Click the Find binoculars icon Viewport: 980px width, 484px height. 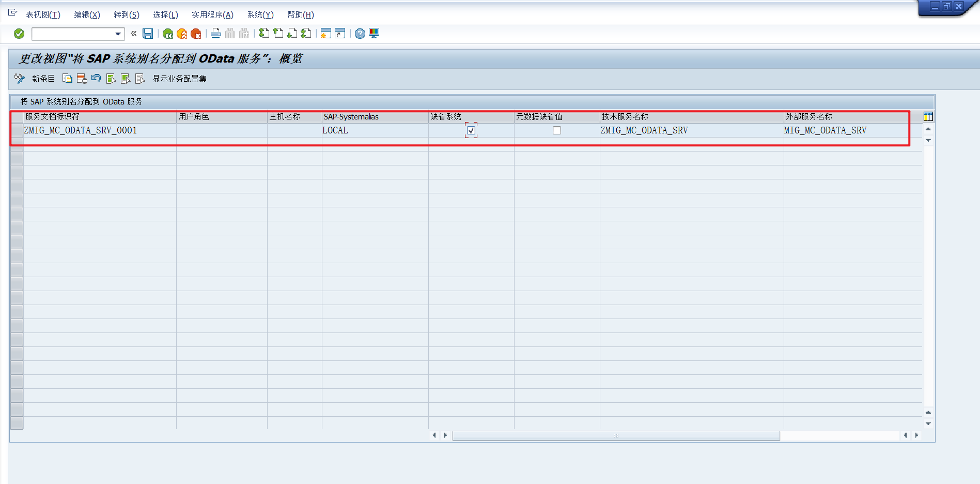click(230, 34)
